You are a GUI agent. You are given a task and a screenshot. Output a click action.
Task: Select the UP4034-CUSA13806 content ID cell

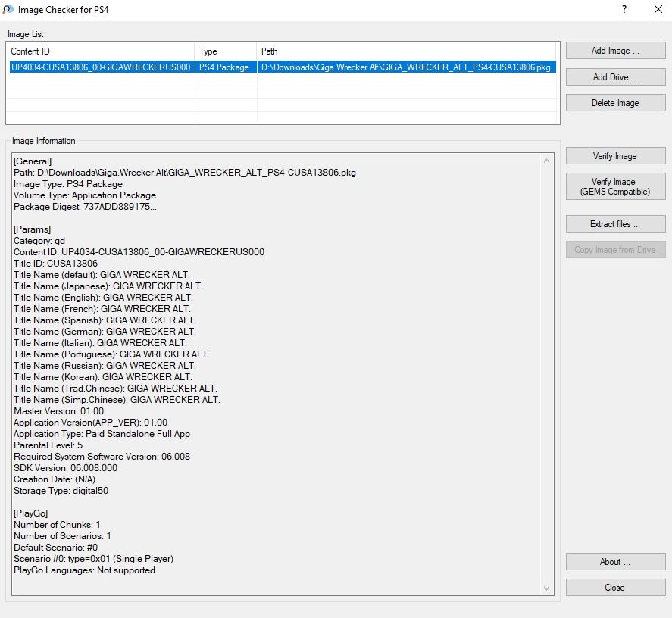click(102, 67)
